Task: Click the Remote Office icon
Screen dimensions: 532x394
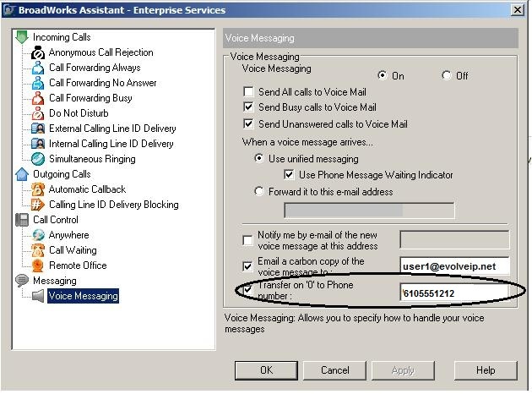Action: coord(38,265)
